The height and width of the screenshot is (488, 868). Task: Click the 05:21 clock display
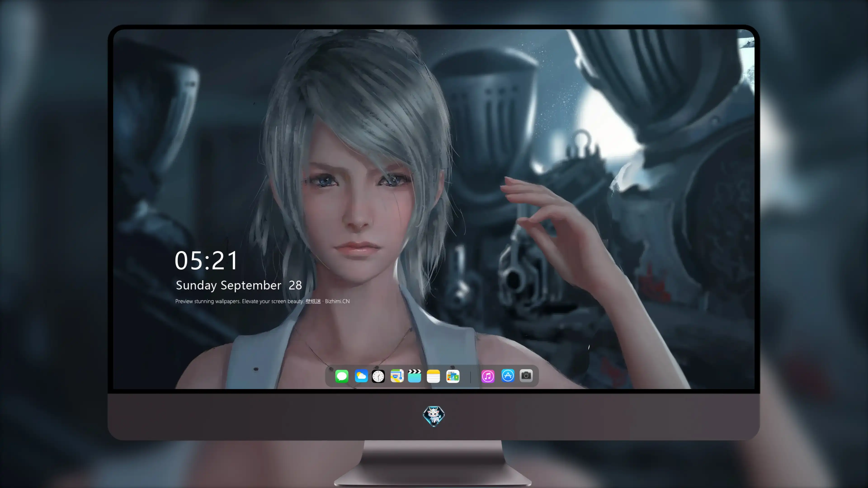(206, 261)
